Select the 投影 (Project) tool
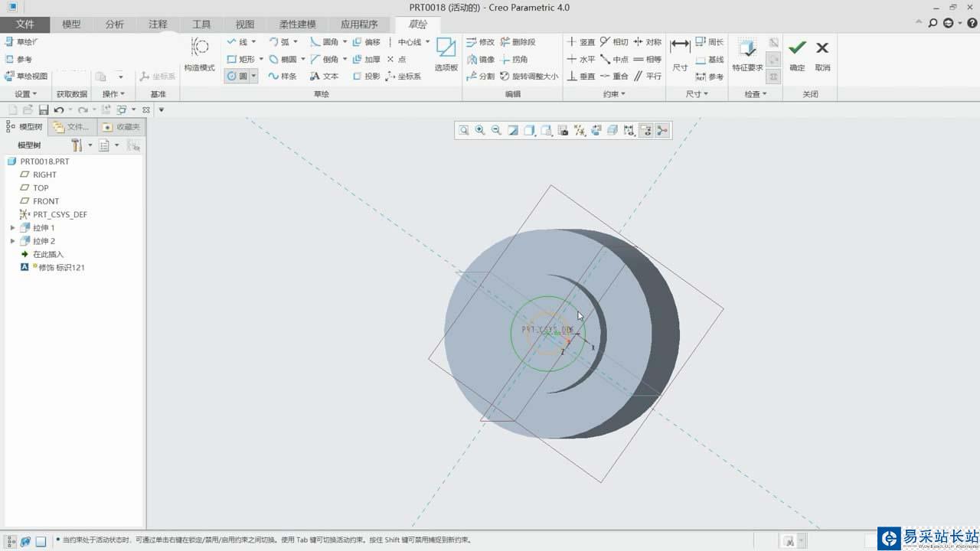980x551 pixels. pyautogui.click(x=366, y=76)
